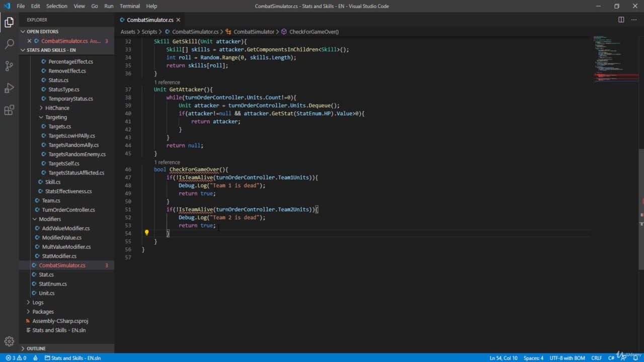
Task: Open the Go menu
Action: click(95, 6)
